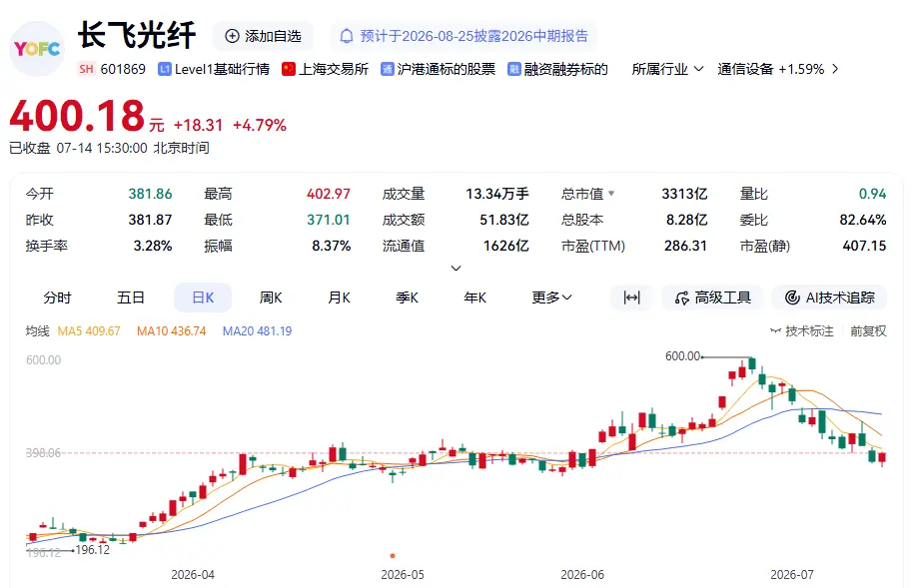Expand more quote data with the chevron
The width and height of the screenshot is (913, 588).
coord(456,269)
